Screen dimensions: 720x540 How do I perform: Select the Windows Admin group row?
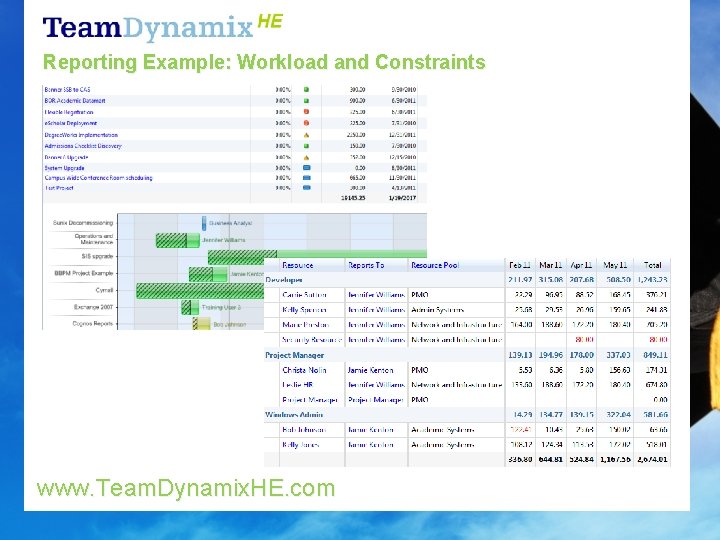pos(467,415)
